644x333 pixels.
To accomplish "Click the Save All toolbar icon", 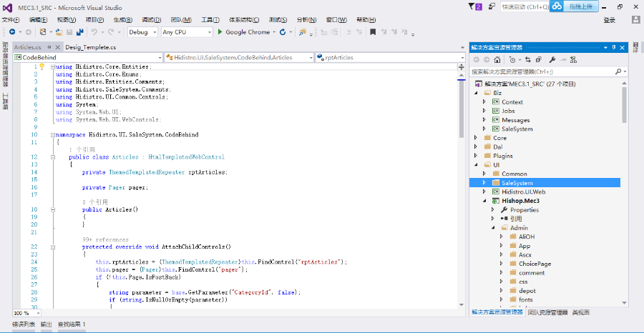I will (80, 32).
